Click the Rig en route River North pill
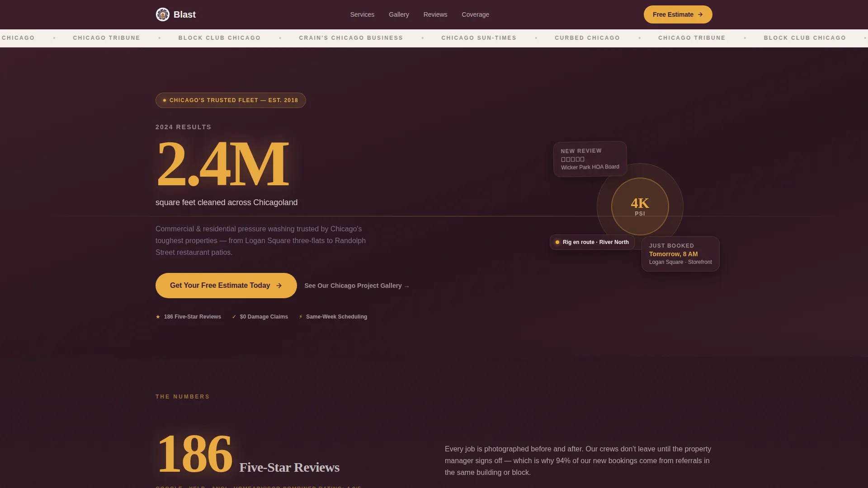The height and width of the screenshot is (488, 868). click(x=592, y=242)
